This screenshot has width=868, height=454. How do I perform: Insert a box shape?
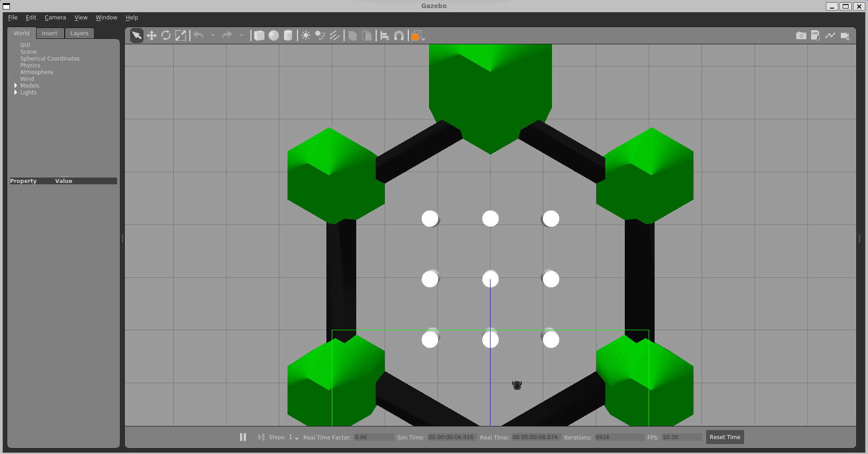(259, 36)
